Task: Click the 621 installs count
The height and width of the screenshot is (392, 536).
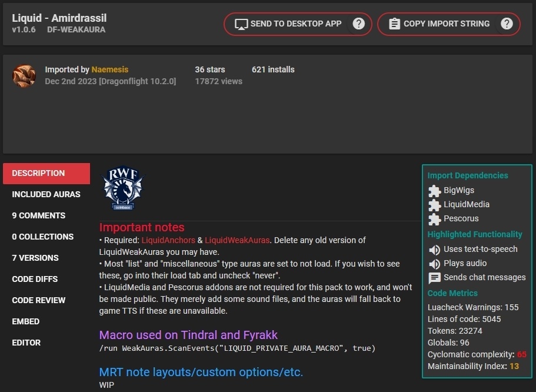Action: [273, 69]
